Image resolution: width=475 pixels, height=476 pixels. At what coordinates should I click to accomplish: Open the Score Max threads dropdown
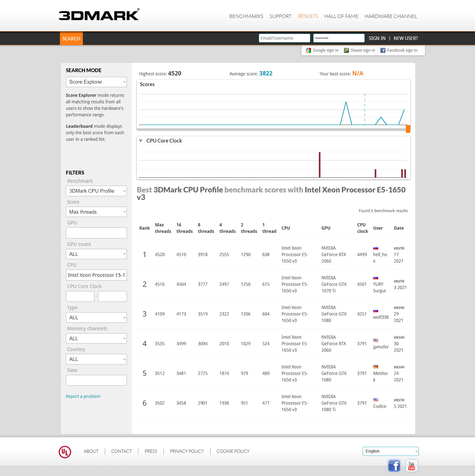(x=96, y=212)
